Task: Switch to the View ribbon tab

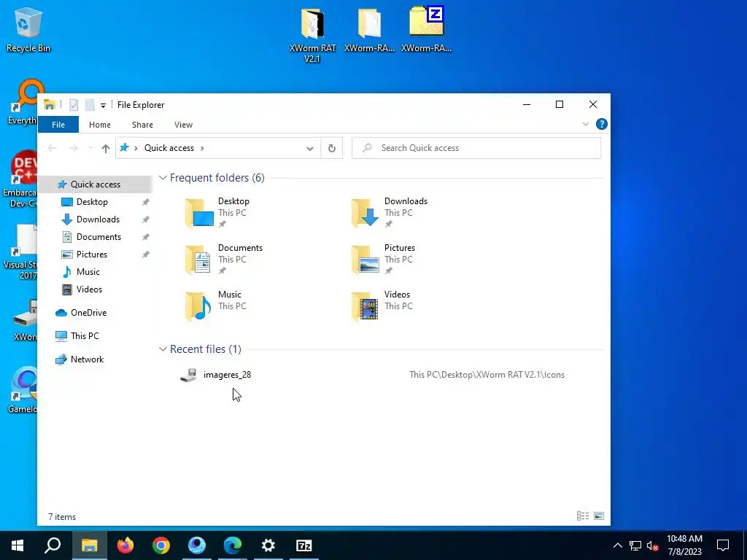Action: coord(183,125)
